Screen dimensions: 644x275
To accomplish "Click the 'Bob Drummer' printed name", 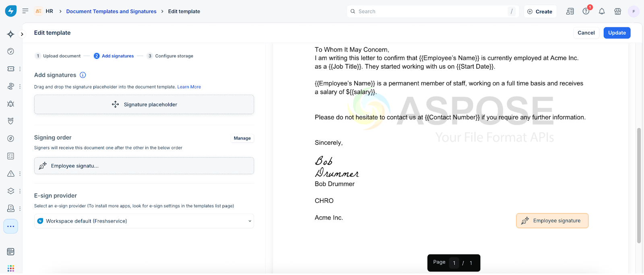I will click(x=334, y=184).
